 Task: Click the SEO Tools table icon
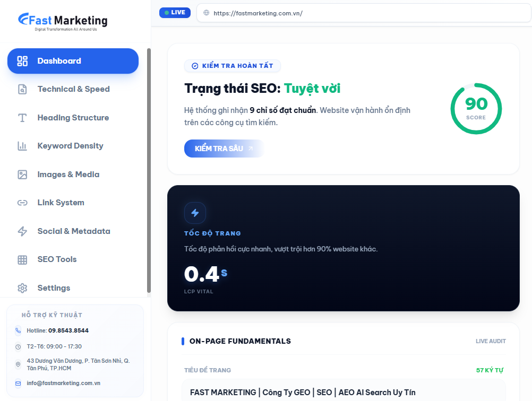click(22, 260)
